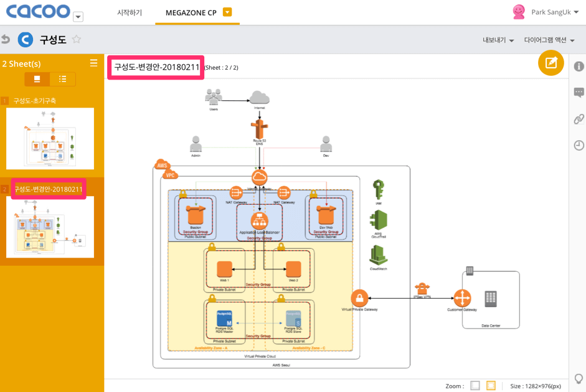This screenshot has width=586, height=392.
Task: Open the sheets hamburger menu
Action: 93,63
